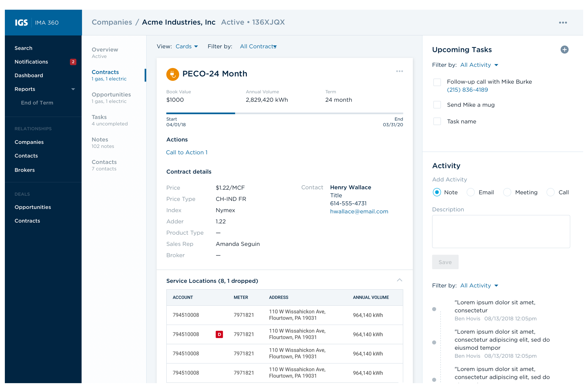Viewport: 588px width, 388px height.
Task: Click the red D dropped badge
Action: [x=219, y=334]
